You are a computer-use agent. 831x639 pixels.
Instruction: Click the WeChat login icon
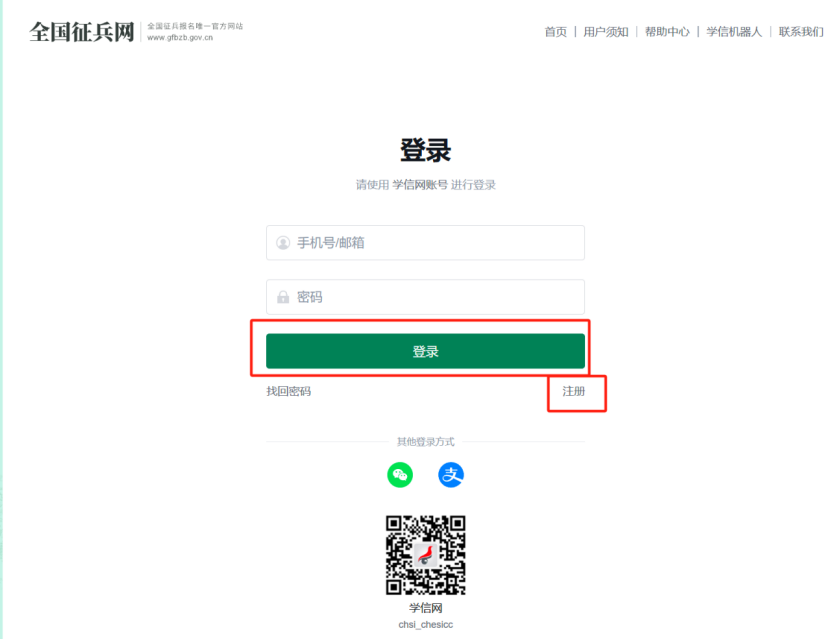(400, 475)
